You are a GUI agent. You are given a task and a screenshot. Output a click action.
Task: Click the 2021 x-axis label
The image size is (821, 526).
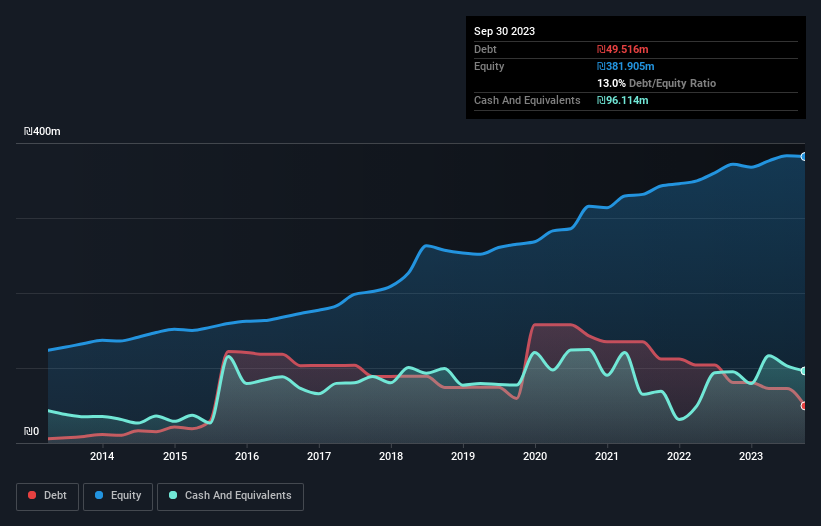607,456
